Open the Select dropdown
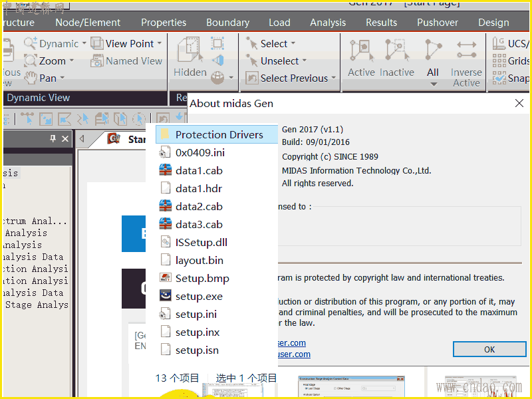Viewport: 532px width, 399px height. click(293, 43)
